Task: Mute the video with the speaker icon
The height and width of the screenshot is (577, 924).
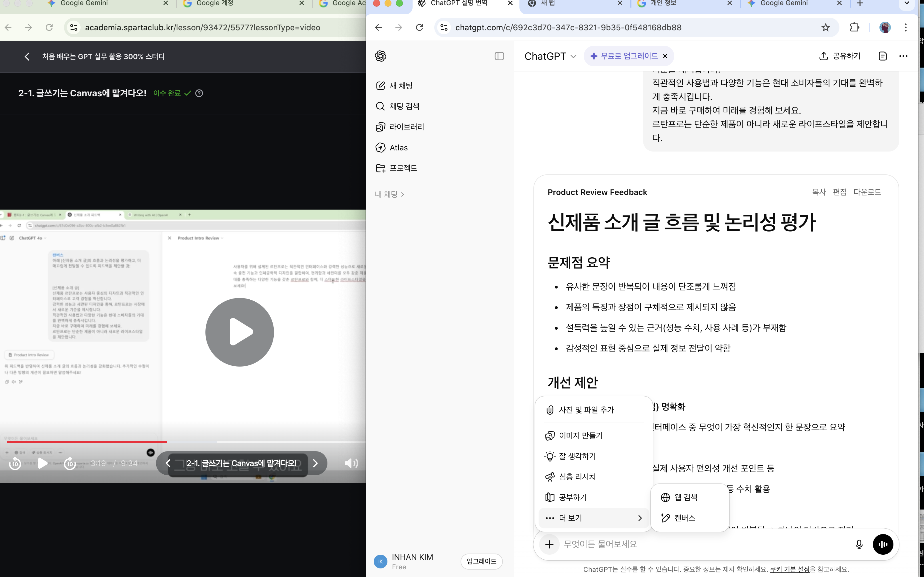Action: click(x=351, y=463)
